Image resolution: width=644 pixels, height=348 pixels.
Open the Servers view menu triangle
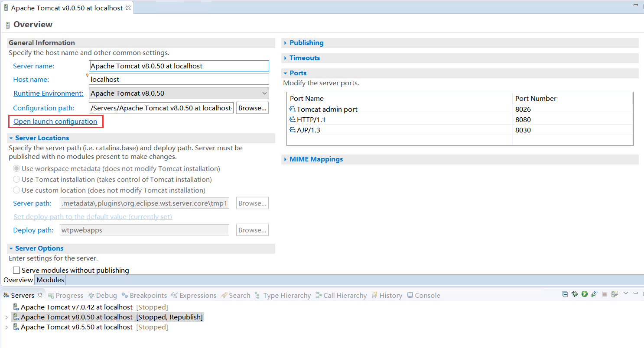[x=626, y=293]
